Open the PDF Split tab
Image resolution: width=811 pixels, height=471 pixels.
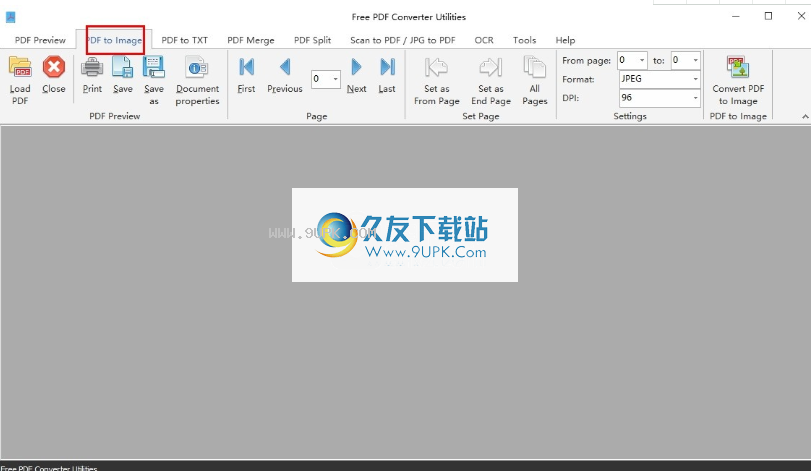pos(312,40)
